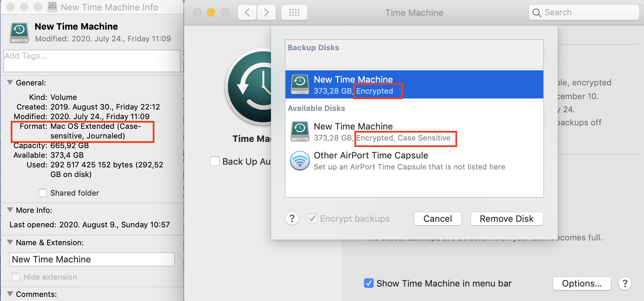The image size is (644, 301).
Task: Click the selected backup disk's drive icon
Action: (x=300, y=84)
